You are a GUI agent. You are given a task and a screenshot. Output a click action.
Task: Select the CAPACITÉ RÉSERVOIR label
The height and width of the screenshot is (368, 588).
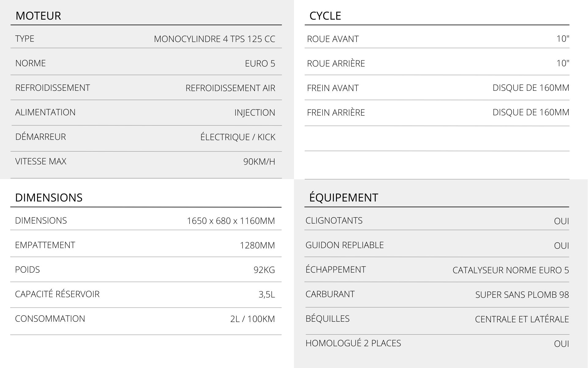coord(57,294)
